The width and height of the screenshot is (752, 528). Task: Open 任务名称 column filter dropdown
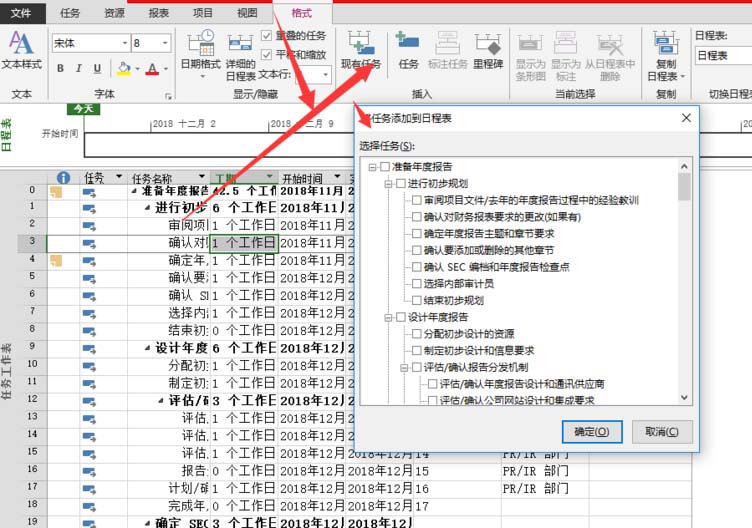coord(201,177)
